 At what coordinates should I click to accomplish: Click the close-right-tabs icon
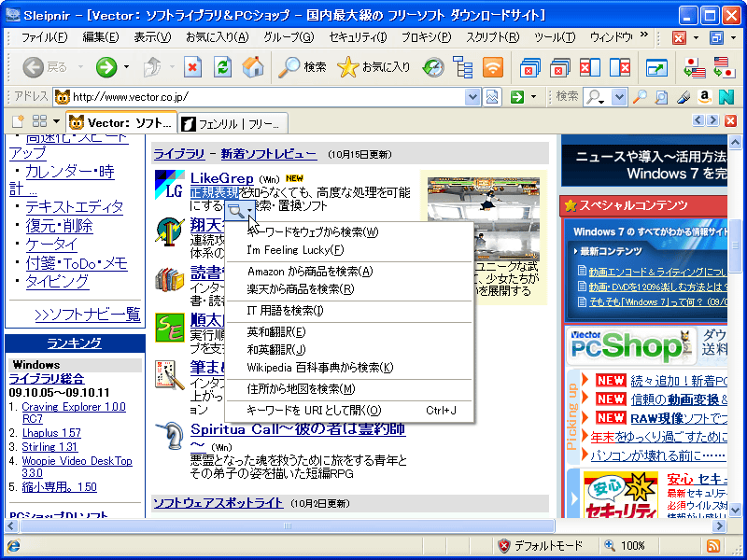(x=620, y=67)
